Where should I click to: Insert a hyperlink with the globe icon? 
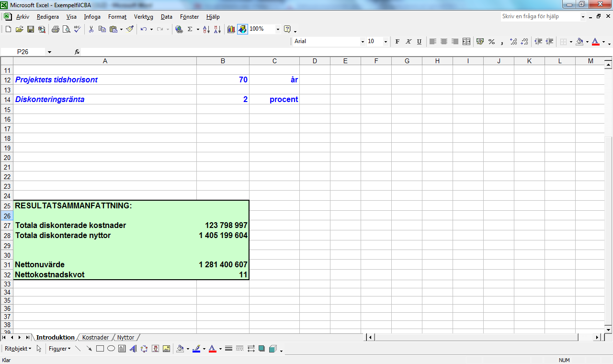coord(179,29)
